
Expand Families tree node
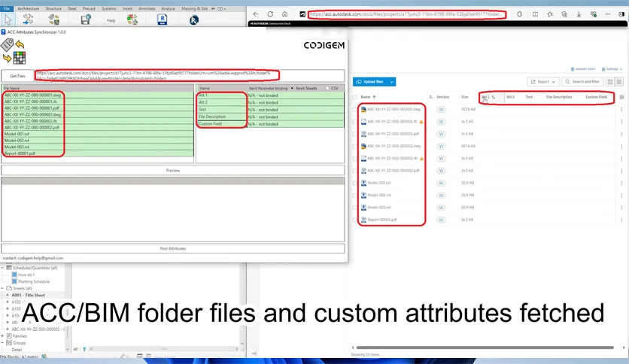[2, 336]
